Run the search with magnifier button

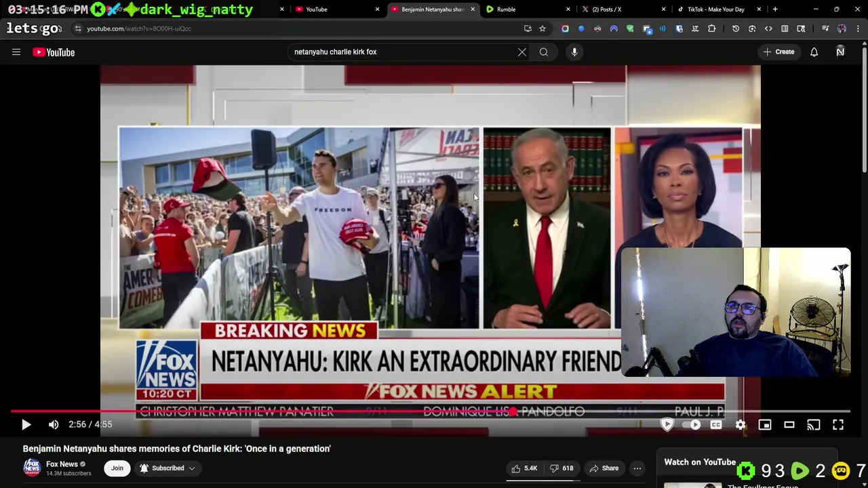tap(544, 52)
